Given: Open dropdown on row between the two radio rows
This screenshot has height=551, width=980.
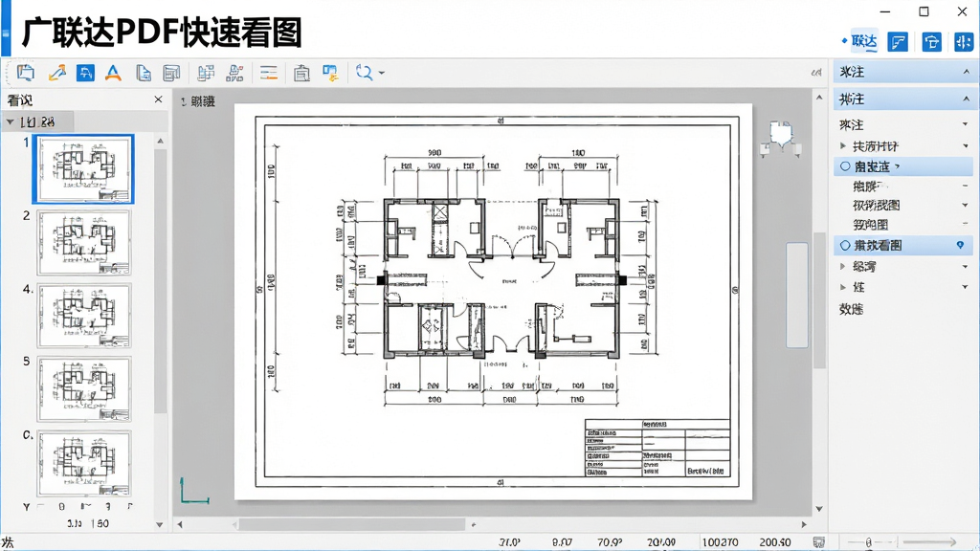Looking at the screenshot, I should click(966, 205).
